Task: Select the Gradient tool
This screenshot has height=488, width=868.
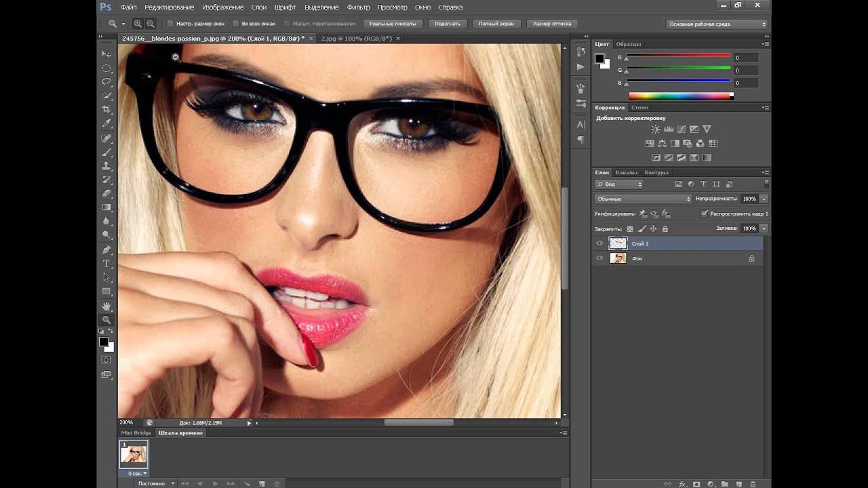Action: coord(106,207)
